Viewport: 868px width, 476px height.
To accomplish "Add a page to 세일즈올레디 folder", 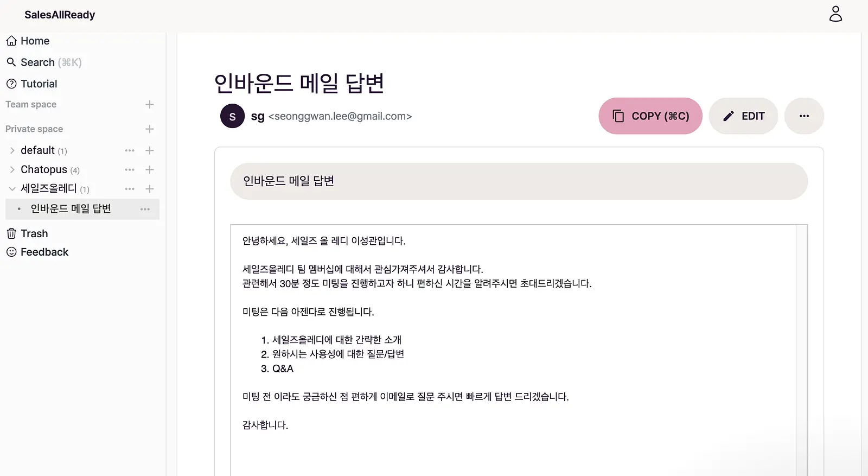I will [150, 189].
